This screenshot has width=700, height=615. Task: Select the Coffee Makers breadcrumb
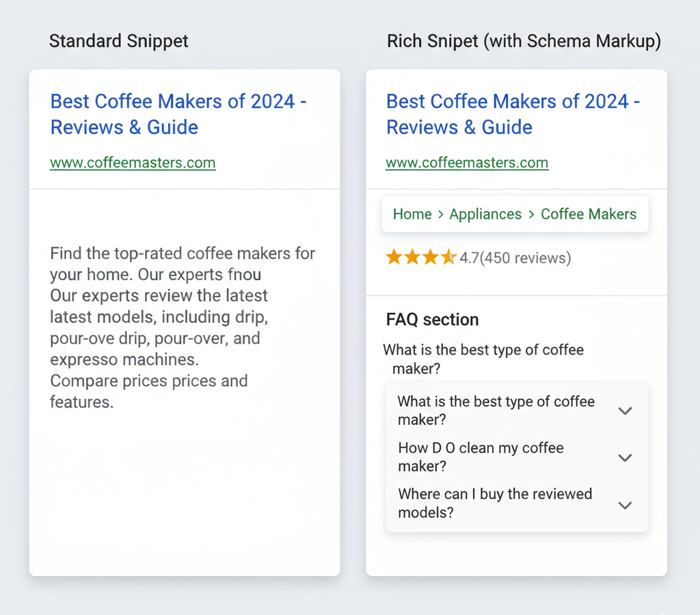(589, 215)
